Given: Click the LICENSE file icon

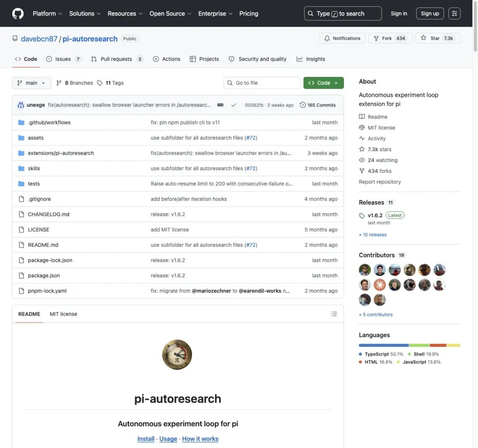Looking at the screenshot, I should (x=21, y=230).
